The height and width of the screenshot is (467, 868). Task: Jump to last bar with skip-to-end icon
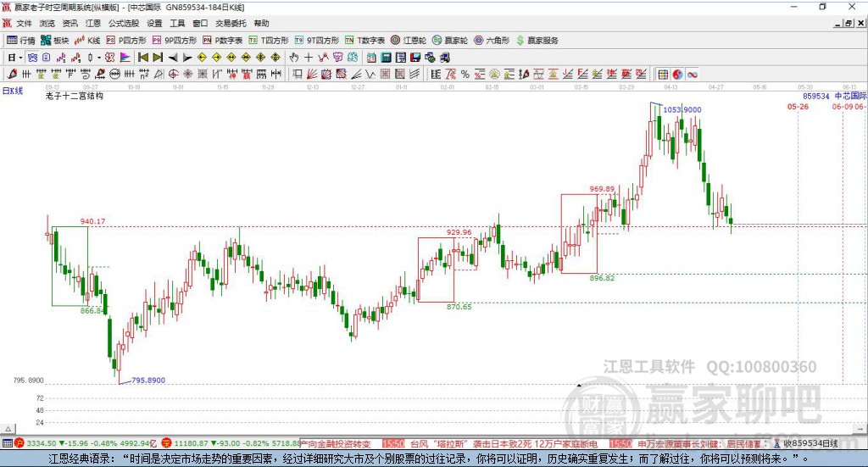coord(158,58)
